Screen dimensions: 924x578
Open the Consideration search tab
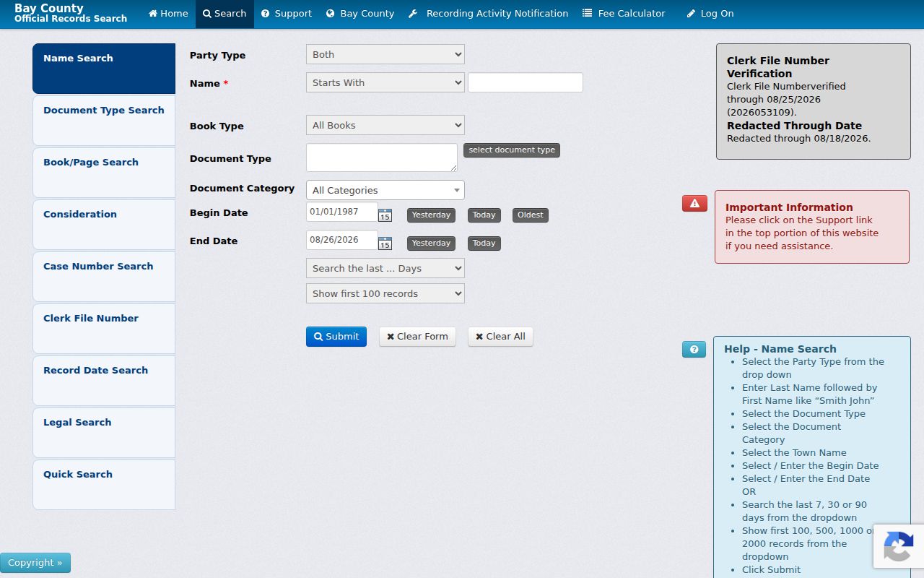point(104,225)
